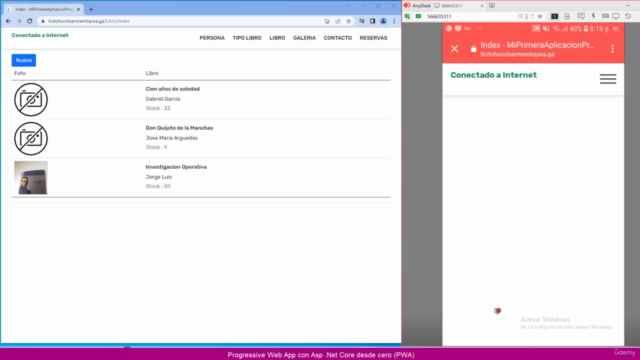The image size is (640, 360).
Task: Go forward in Chrome browser
Action: tap(19, 21)
